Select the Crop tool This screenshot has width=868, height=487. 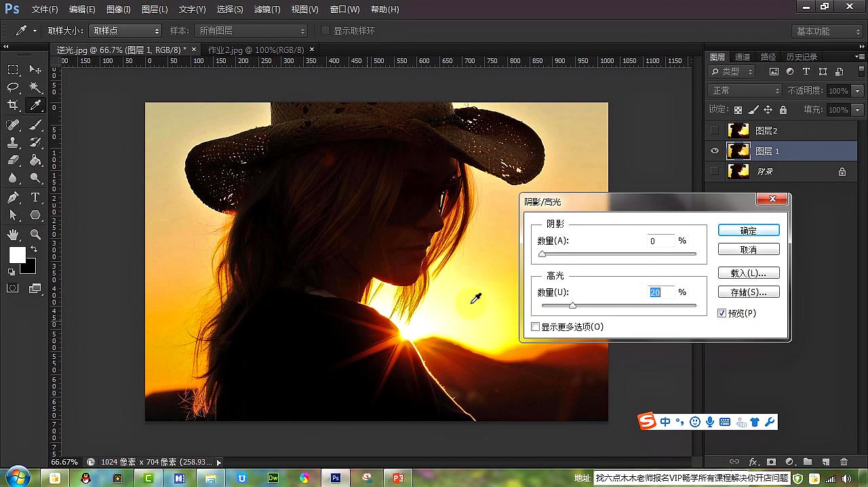(x=13, y=105)
